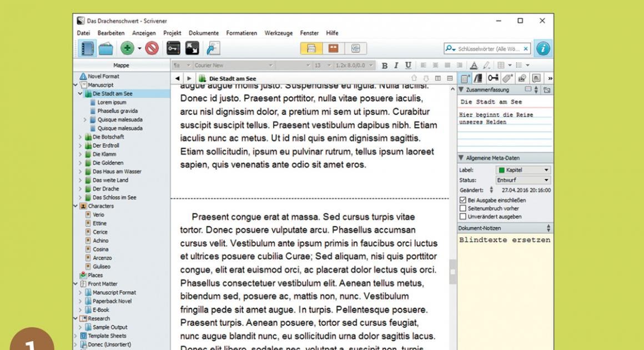Show the Comments and Footnotes icon
The width and height of the screenshot is (644, 350).
pyautogui.click(x=536, y=78)
